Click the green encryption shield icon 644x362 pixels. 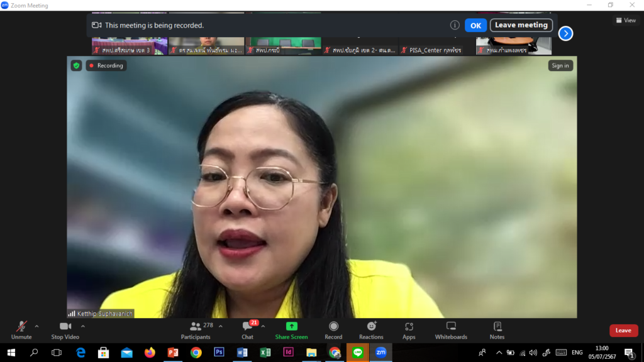point(76,65)
